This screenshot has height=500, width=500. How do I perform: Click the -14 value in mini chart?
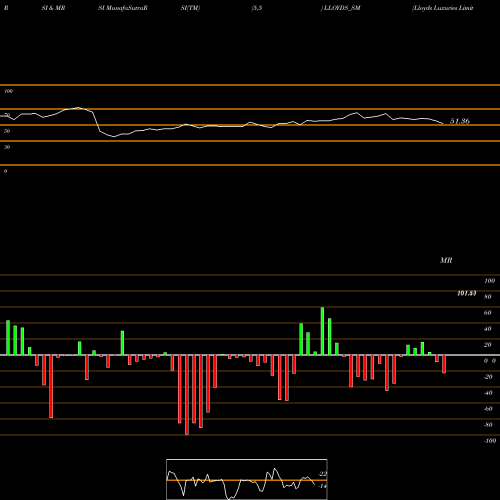coord(322,486)
